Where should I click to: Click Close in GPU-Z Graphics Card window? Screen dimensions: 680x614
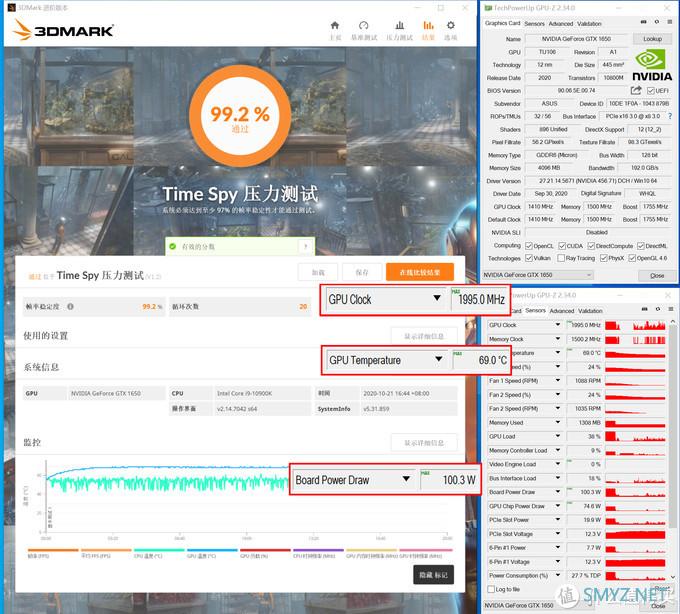657,275
